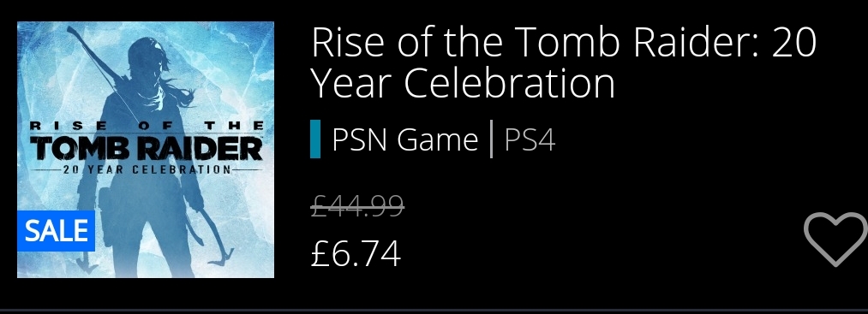The height and width of the screenshot is (314, 868).
Task: Click the separator line beneath the listing
Action: coord(434,310)
